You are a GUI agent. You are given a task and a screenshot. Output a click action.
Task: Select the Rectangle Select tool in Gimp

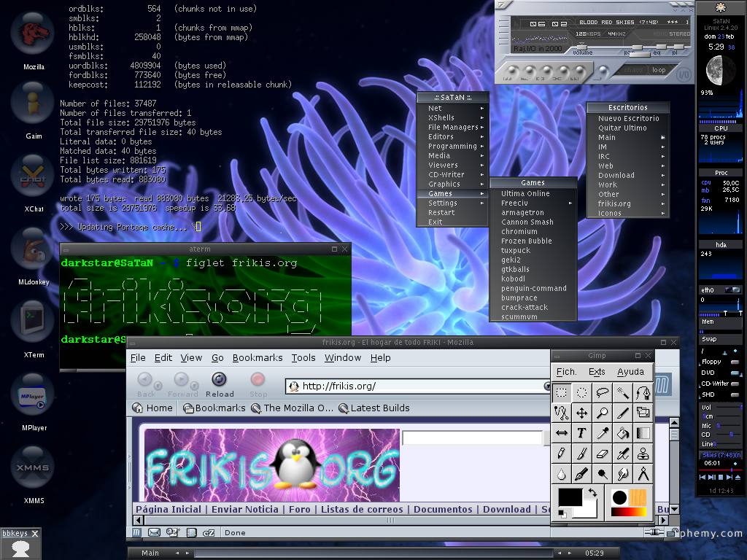[562, 393]
